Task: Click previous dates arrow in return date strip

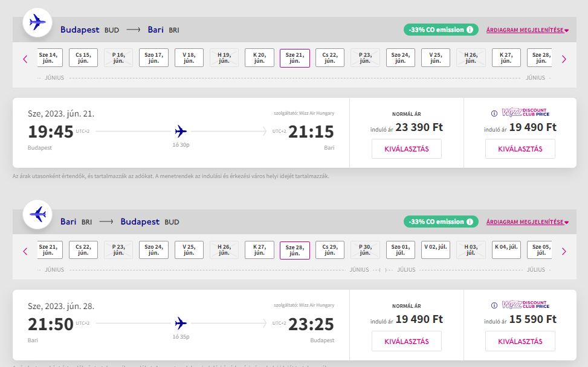Action: tap(25, 251)
